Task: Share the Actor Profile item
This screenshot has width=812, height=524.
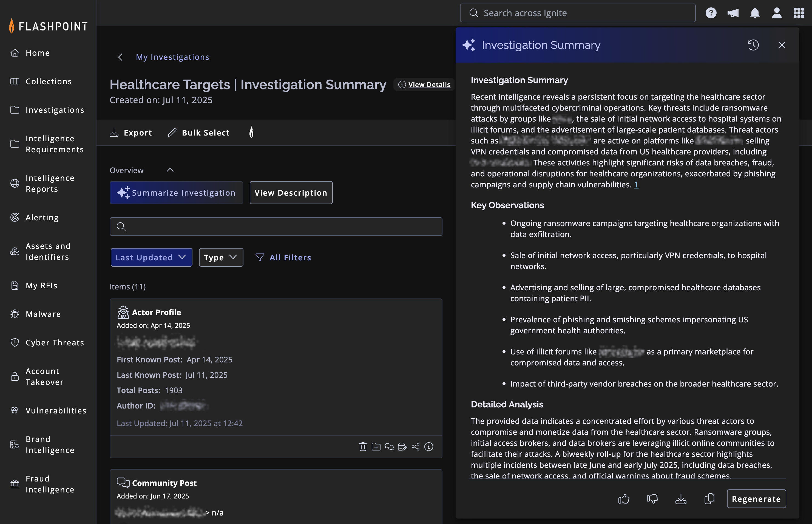Action: (416, 446)
